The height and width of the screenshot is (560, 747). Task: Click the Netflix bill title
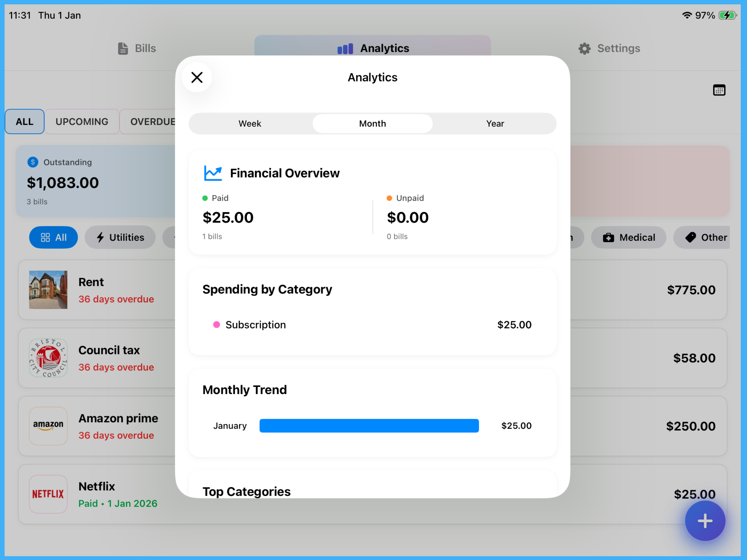click(x=97, y=486)
